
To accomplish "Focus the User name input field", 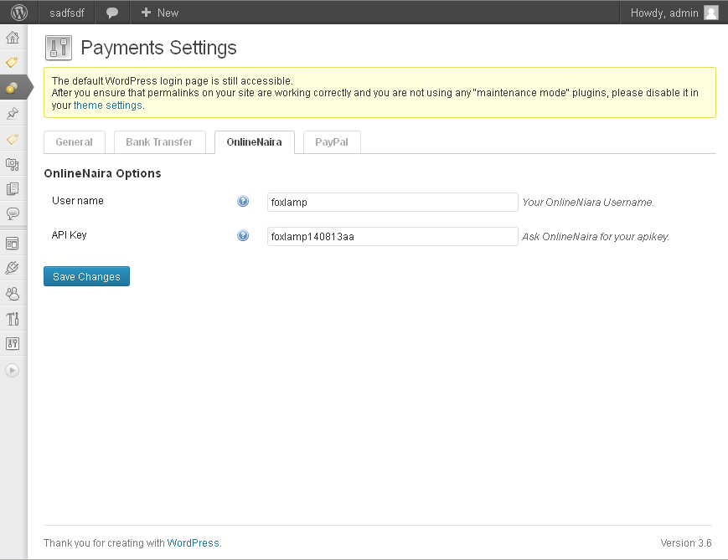I will 392,203.
